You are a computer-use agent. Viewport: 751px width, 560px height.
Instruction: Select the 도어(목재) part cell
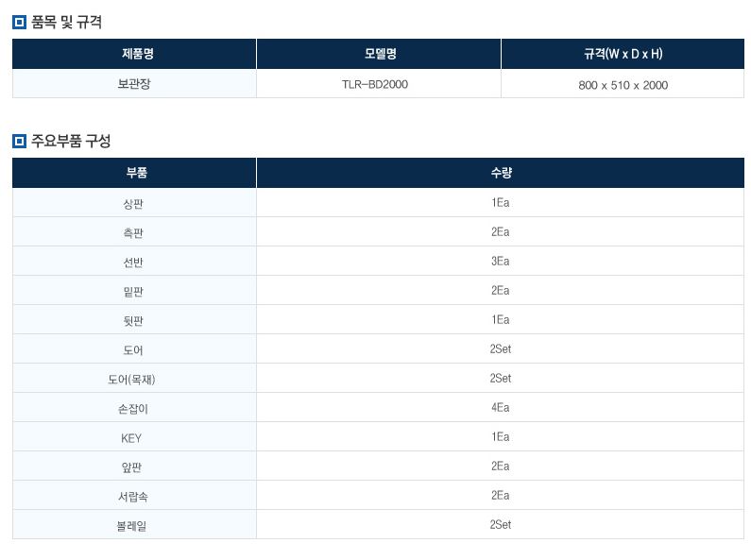coord(134,379)
